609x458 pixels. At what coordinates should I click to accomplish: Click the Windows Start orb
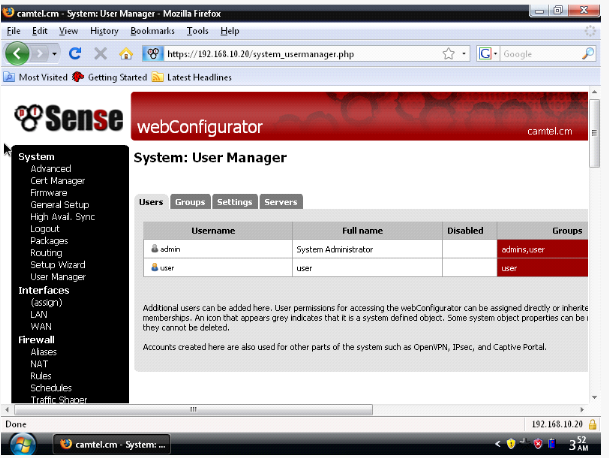(x=21, y=443)
